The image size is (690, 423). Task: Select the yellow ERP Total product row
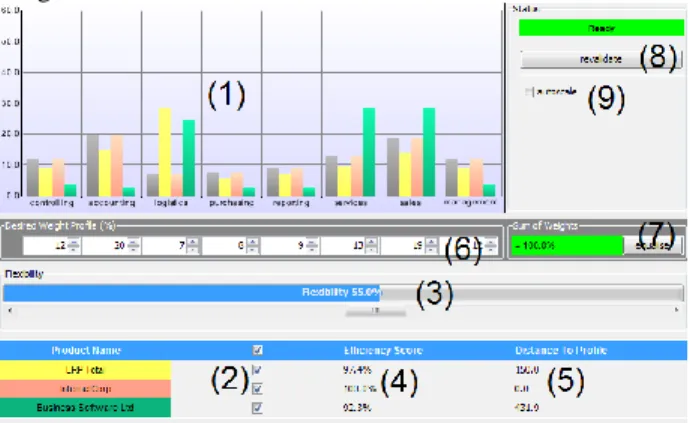[85, 370]
